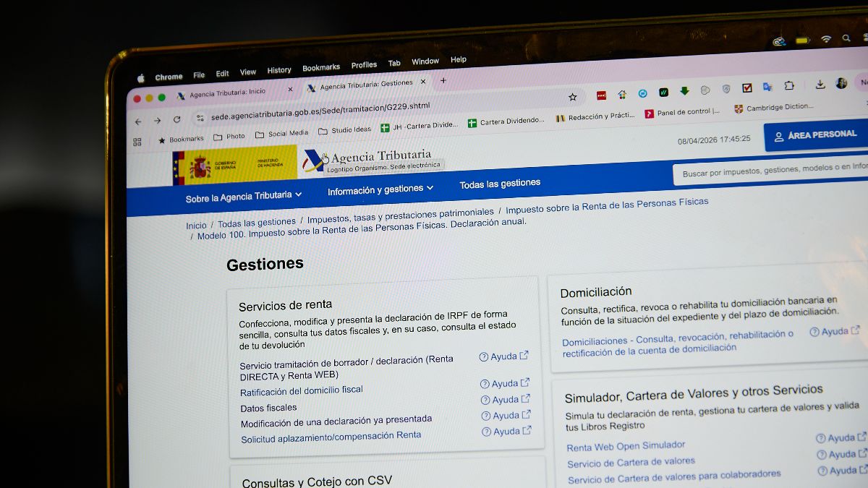The height and width of the screenshot is (488, 868).
Task: Open Ayuda icon beside Ratificación del domicilio fiscal
Action: pos(504,384)
